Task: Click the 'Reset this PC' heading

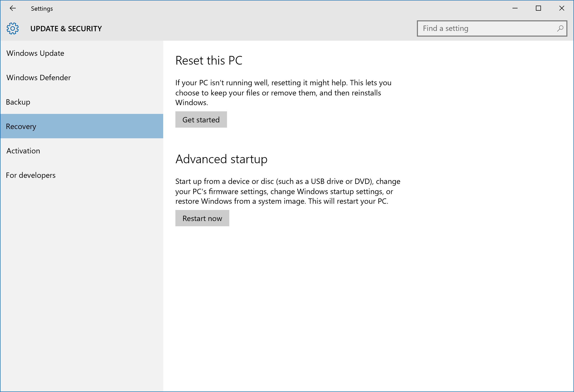Action: [209, 61]
